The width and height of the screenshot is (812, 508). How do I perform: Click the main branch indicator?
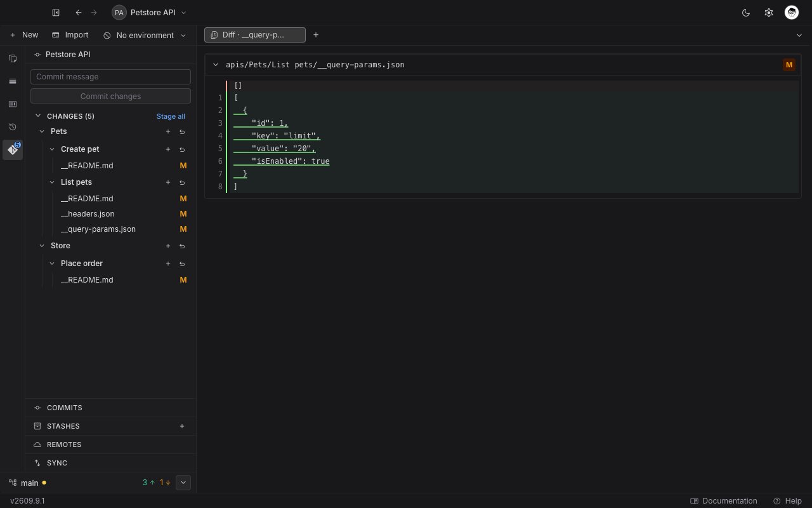point(27,483)
